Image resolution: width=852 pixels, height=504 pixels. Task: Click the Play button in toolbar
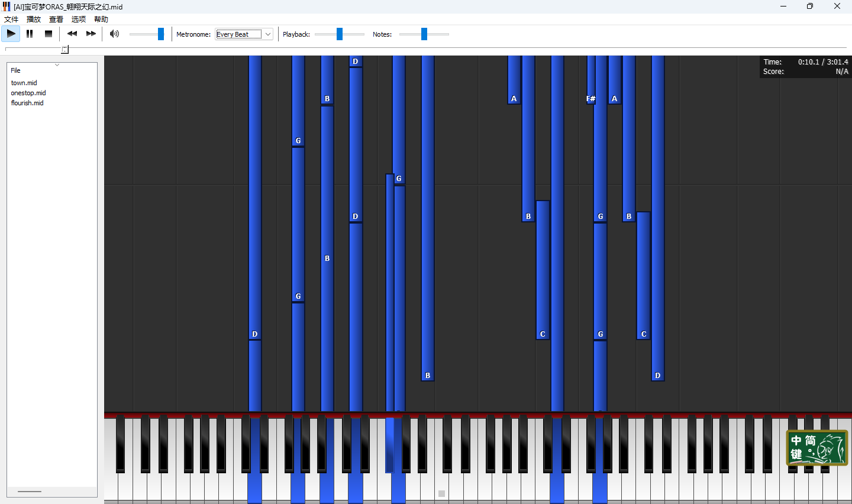coord(11,34)
